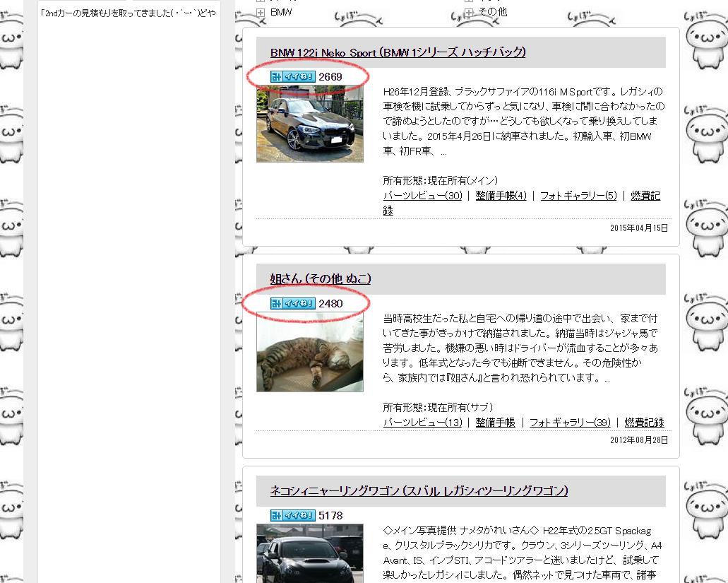The image size is (728, 583).
Task: Open パーツレビュー(13) for 姐さん
Action: pos(422,423)
